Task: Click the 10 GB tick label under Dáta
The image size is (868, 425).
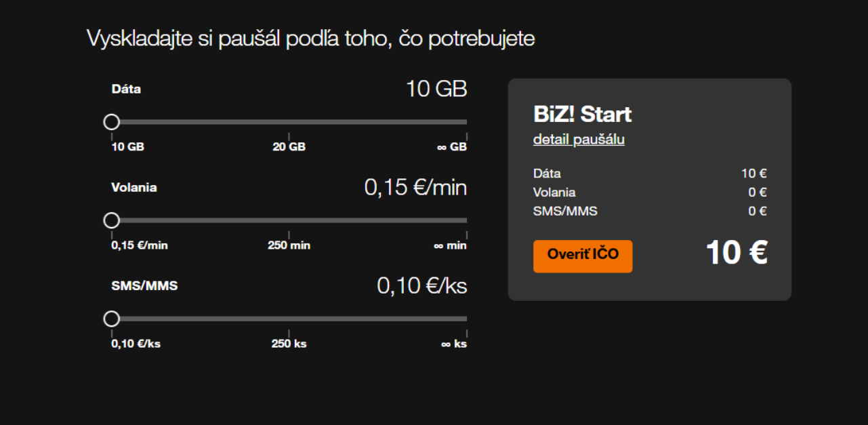Action: tap(127, 147)
